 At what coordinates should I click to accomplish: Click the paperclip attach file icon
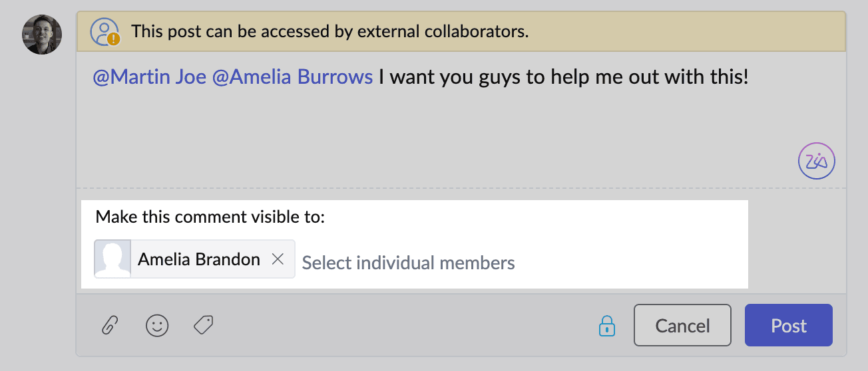(109, 326)
